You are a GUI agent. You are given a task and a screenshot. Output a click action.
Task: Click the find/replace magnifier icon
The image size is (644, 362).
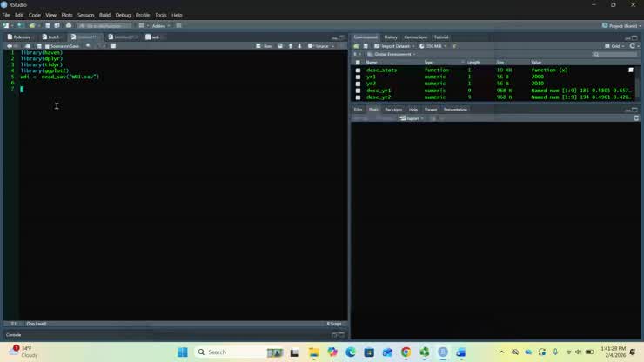(88, 46)
